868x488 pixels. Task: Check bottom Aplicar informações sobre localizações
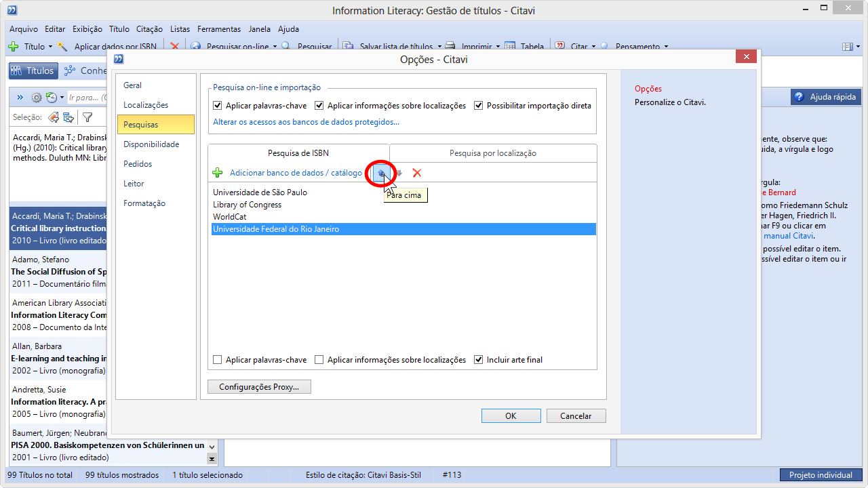click(x=319, y=360)
